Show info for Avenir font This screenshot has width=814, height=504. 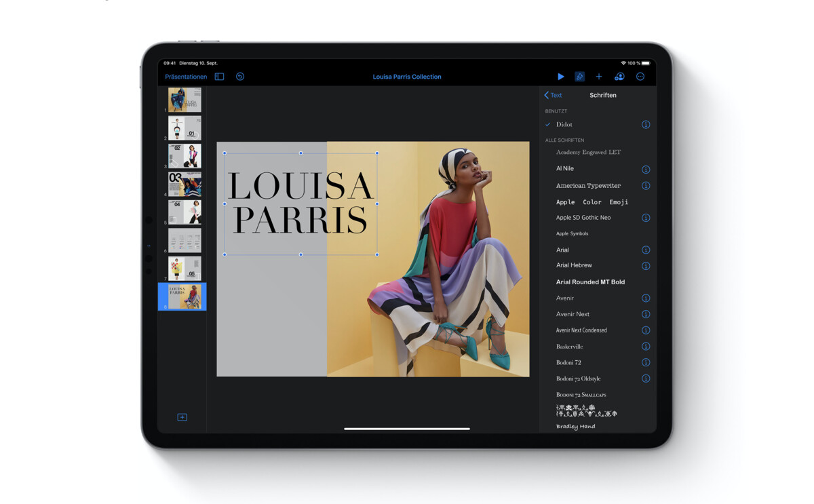pyautogui.click(x=646, y=298)
